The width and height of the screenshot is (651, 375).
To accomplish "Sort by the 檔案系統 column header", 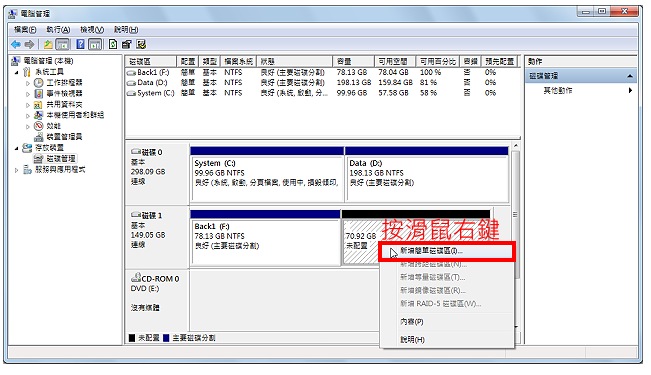I will pos(238,61).
